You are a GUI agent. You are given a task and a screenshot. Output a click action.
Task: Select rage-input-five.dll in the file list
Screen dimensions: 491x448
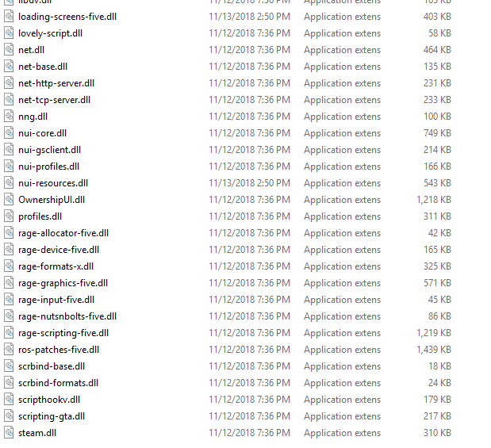56,300
